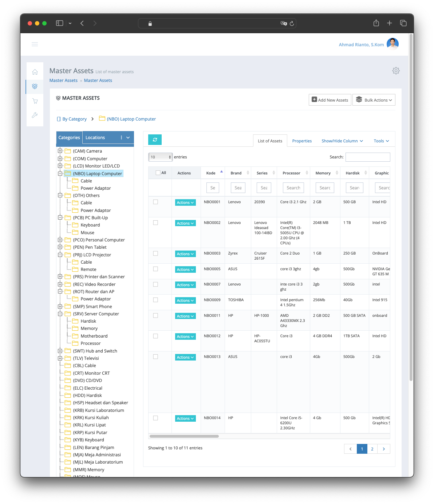
Task: Click the wrench tools sidebar icon
Action: coord(35,115)
